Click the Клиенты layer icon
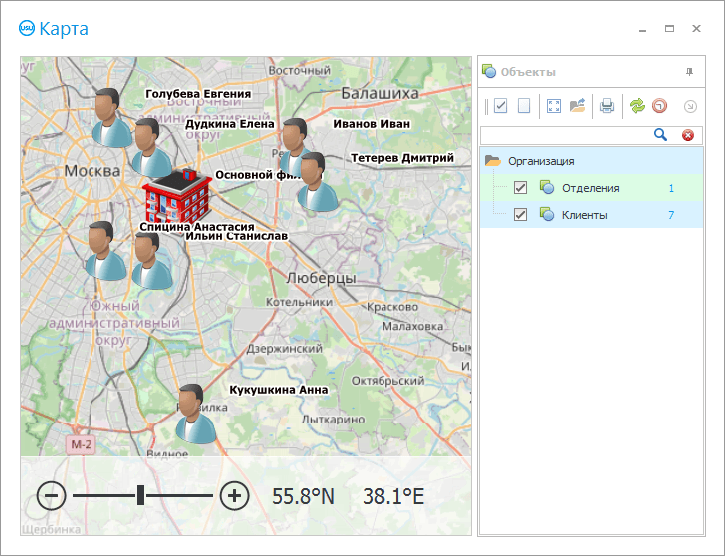The image size is (725, 556). click(547, 214)
